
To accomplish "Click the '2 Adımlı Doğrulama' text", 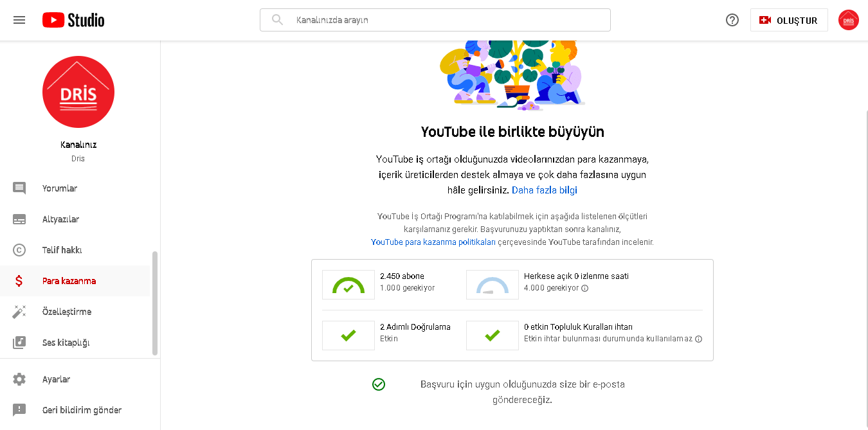I will coord(415,327).
